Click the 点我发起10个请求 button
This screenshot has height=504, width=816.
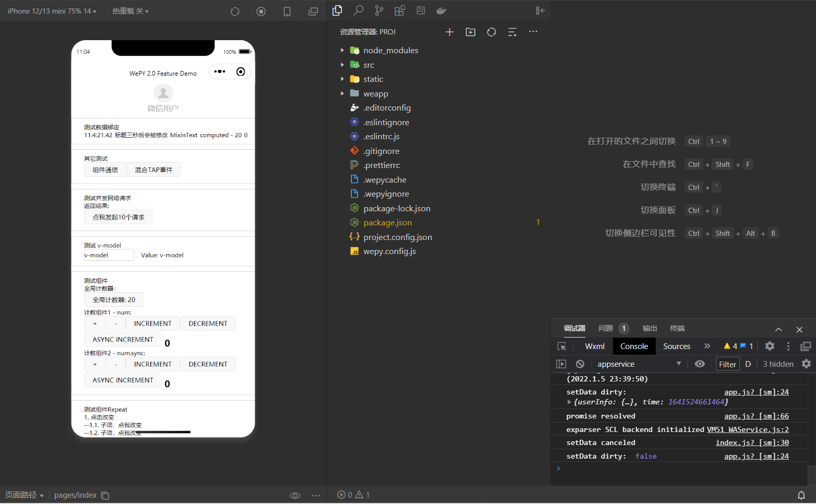point(119,217)
